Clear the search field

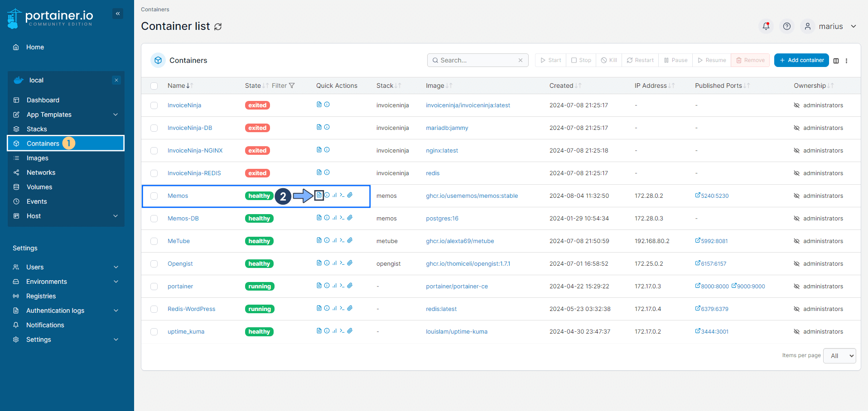[521, 60]
